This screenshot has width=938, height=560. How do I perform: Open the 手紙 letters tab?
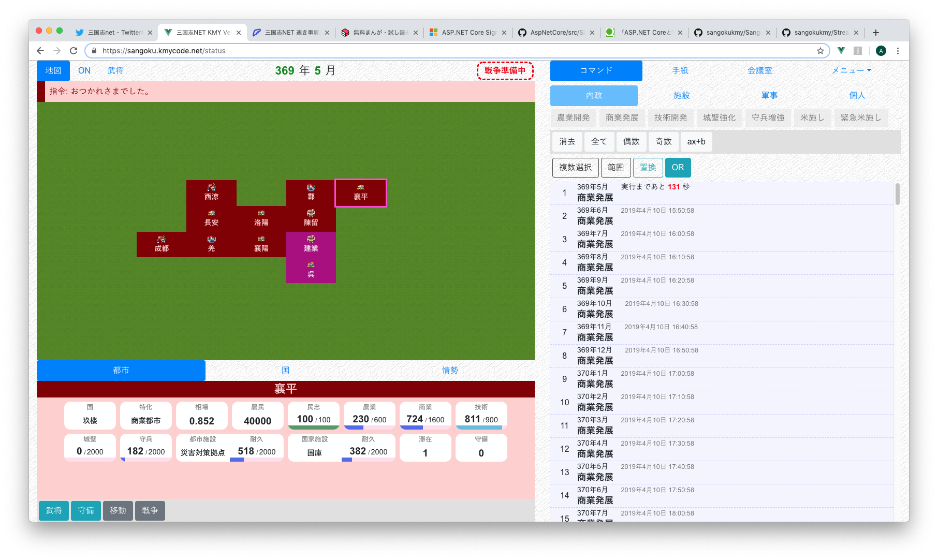click(680, 71)
